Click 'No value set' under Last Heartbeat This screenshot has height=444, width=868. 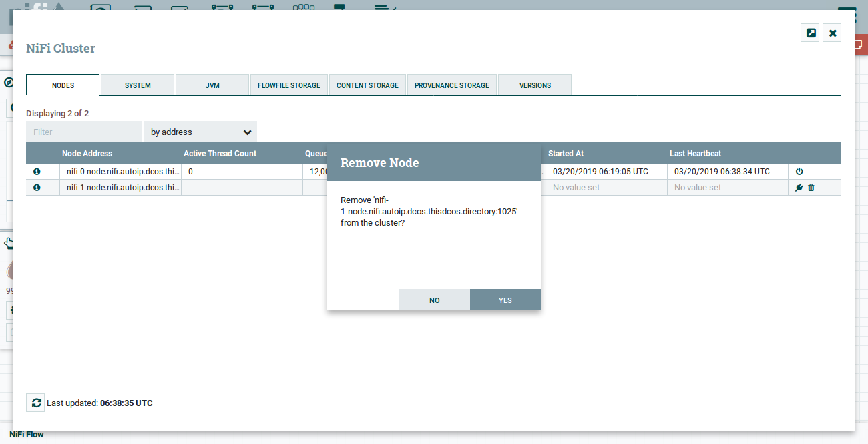point(698,188)
